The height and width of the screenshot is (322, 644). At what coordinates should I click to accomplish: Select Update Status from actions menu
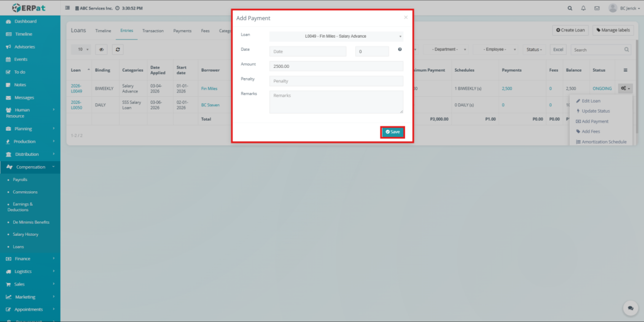(593, 111)
